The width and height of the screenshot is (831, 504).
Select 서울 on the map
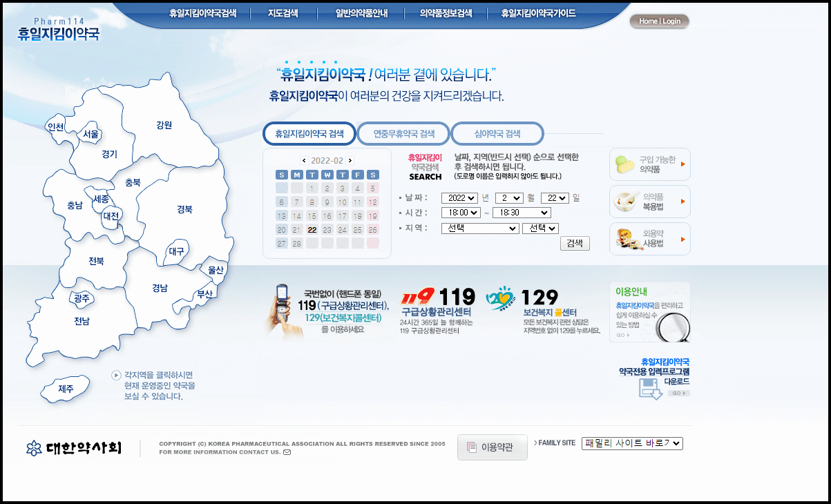[x=91, y=134]
